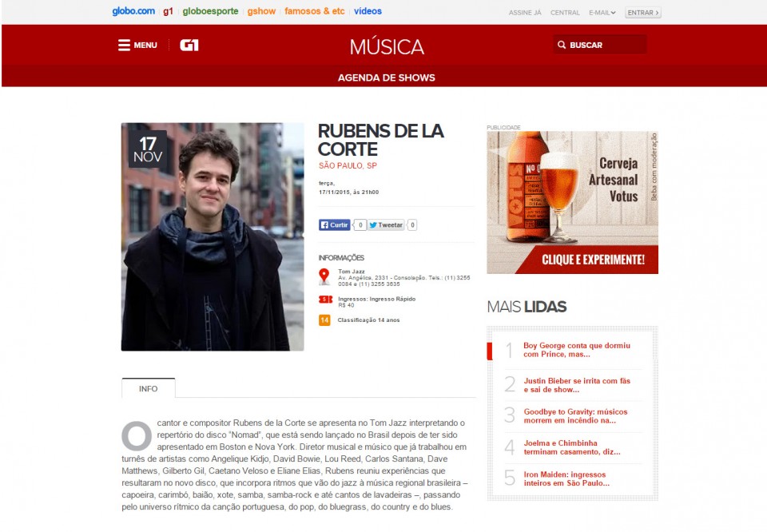Open the Boy George most-read article
767x532 pixels.
[x=577, y=350]
